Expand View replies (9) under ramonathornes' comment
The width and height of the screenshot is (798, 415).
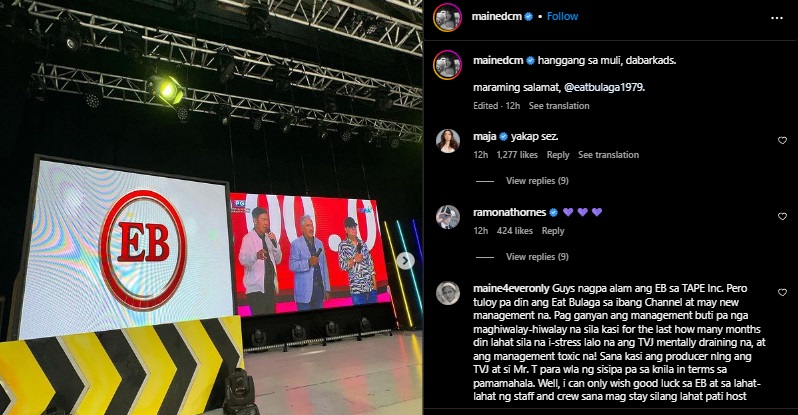pyautogui.click(x=537, y=257)
